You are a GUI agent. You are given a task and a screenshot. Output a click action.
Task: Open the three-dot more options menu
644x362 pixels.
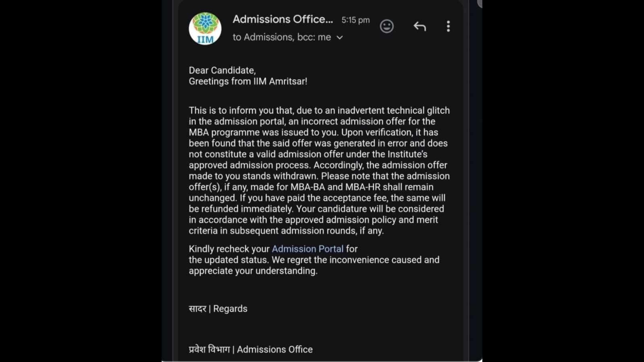[448, 26]
